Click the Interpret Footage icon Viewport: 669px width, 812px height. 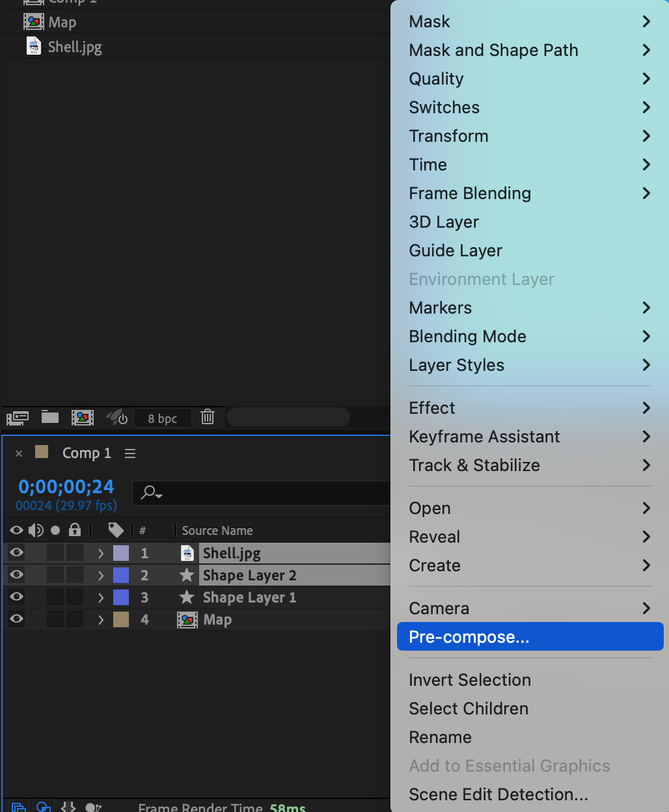tap(18, 418)
